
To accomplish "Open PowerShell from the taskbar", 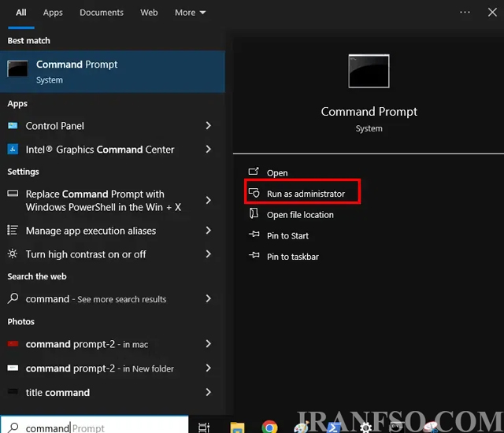I will pos(333,427).
